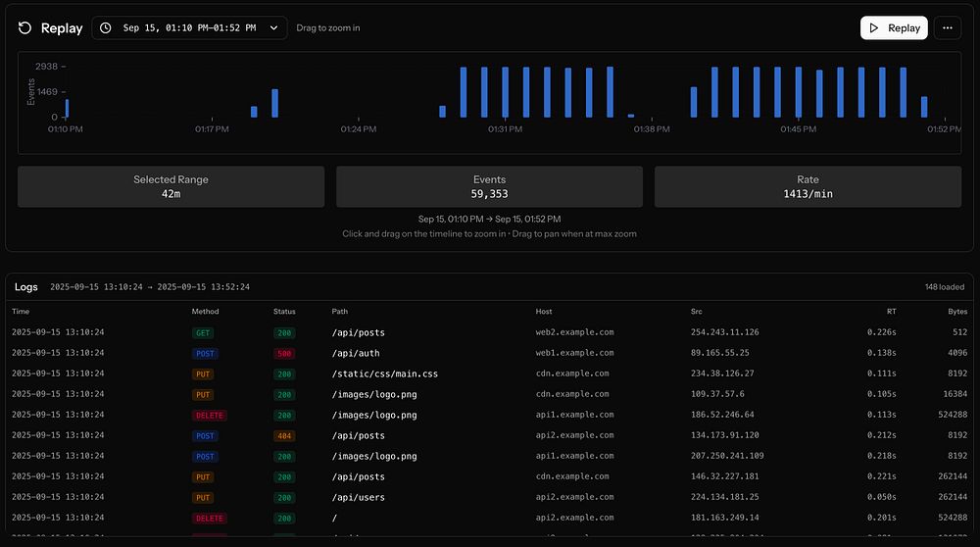This screenshot has height=547, width=980.
Task: Click the clock icon in time range picker
Action: point(106,28)
